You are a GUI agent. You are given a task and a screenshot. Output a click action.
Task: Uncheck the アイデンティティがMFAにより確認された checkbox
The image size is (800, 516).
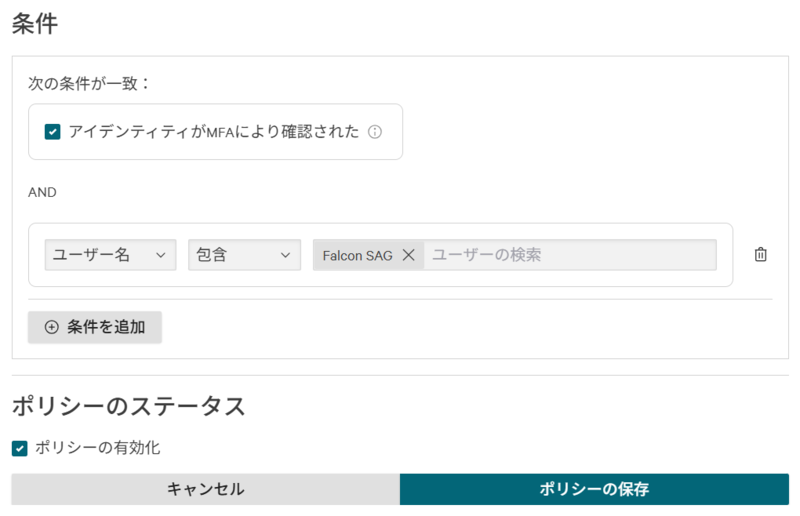53,132
